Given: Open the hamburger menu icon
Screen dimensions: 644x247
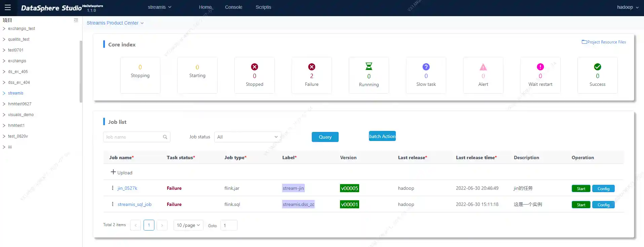Looking at the screenshot, I should [8, 7].
